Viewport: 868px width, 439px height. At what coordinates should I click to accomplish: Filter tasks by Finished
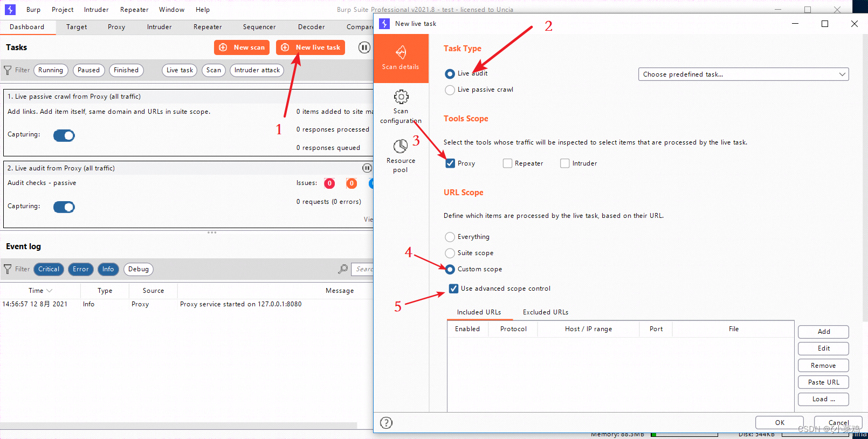click(x=126, y=70)
